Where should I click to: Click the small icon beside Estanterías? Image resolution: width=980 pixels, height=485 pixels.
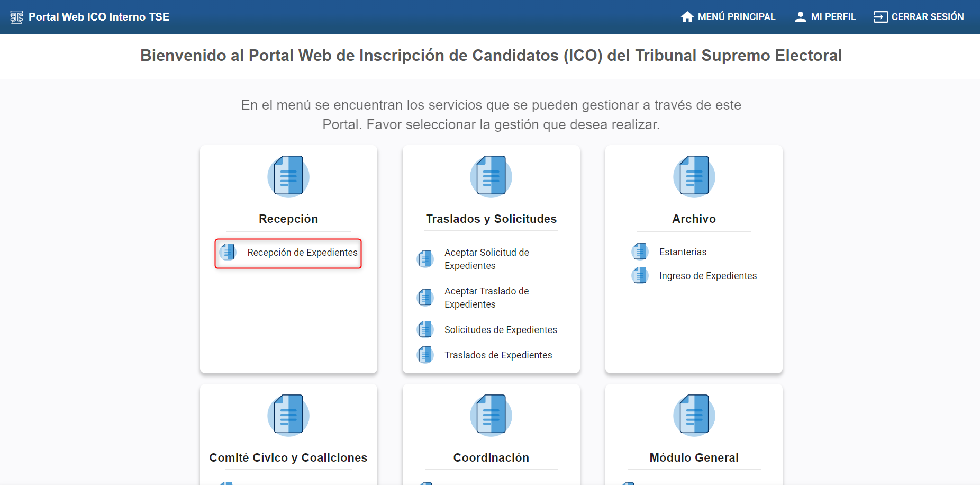click(640, 251)
